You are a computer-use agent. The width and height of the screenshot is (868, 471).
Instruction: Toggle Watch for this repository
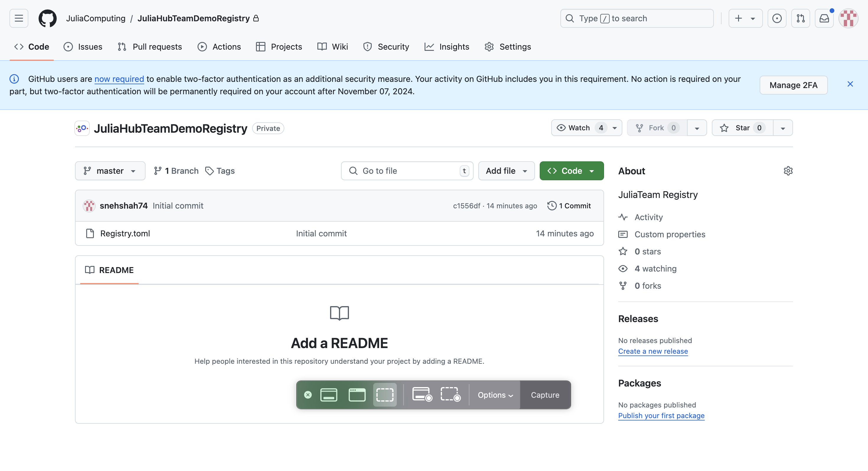[587, 128]
